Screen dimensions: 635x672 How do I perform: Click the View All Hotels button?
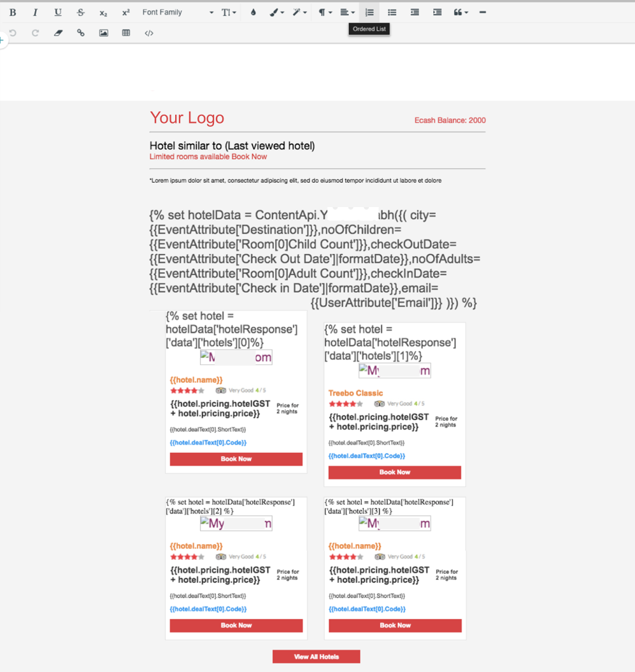[x=316, y=657]
